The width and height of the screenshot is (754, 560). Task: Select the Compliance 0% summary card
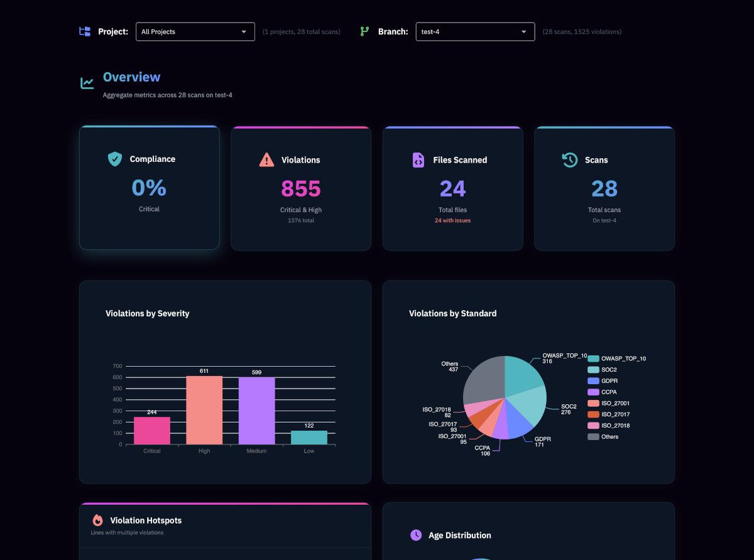click(x=150, y=188)
